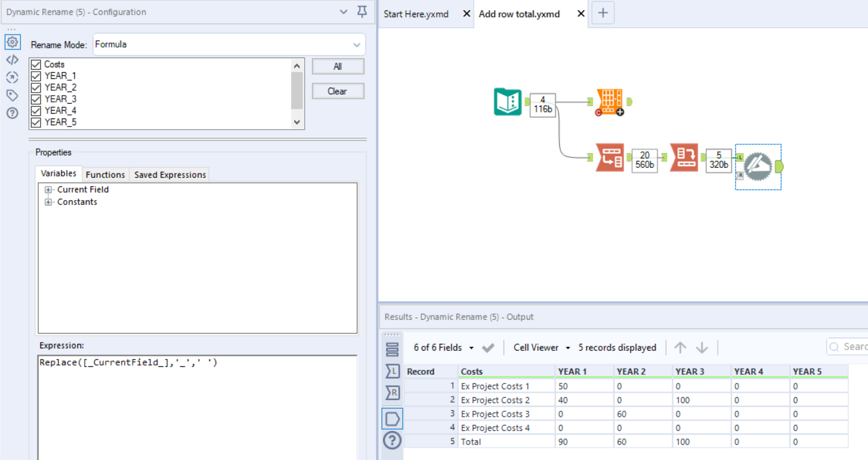Switch to the Functions tab in Properties
Viewport: 868px width, 460px height.
coord(105,174)
